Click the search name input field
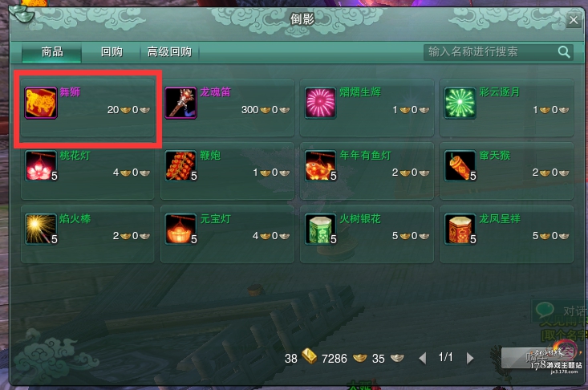Screen dimensions: 588x390 (489, 51)
